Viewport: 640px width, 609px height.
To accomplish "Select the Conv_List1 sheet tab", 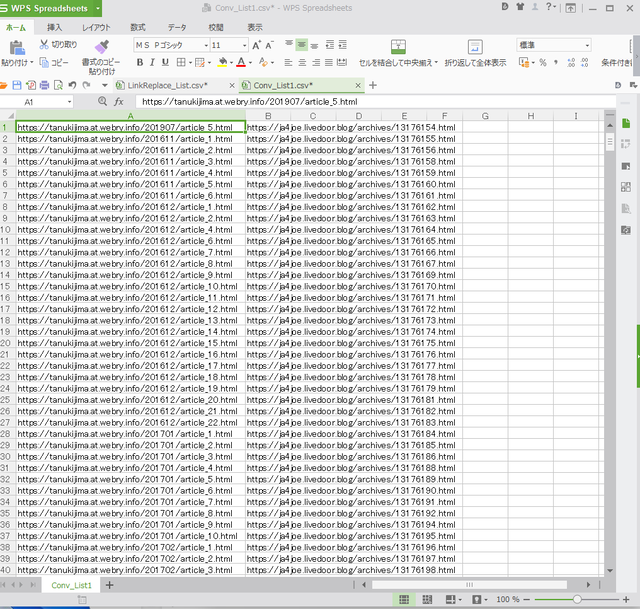I will click(71, 585).
